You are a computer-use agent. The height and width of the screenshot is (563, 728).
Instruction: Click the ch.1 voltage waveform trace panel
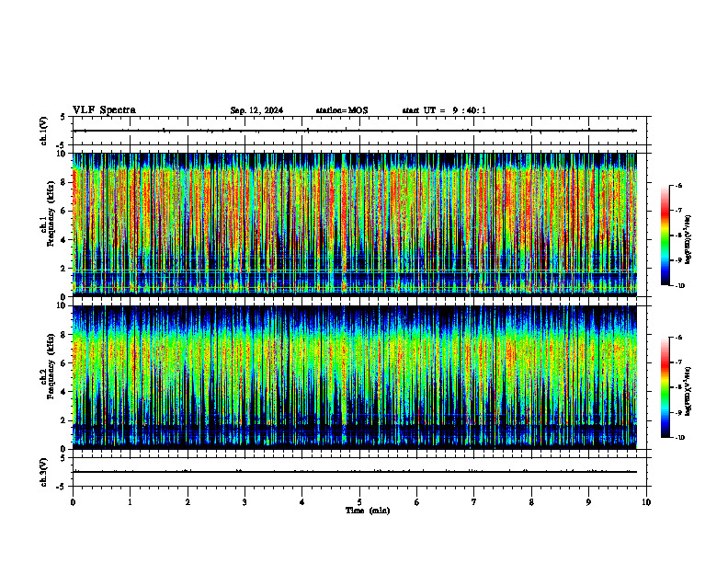tap(361, 131)
